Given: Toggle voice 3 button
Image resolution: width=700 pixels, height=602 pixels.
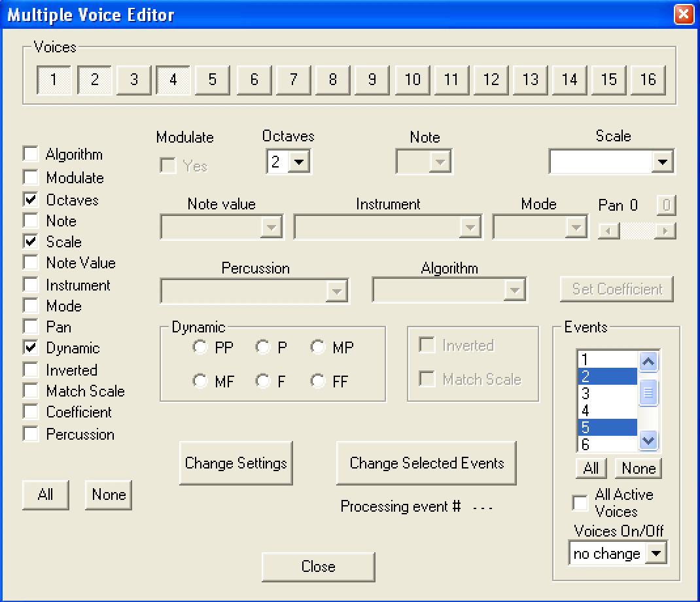Looking at the screenshot, I should coord(134,80).
